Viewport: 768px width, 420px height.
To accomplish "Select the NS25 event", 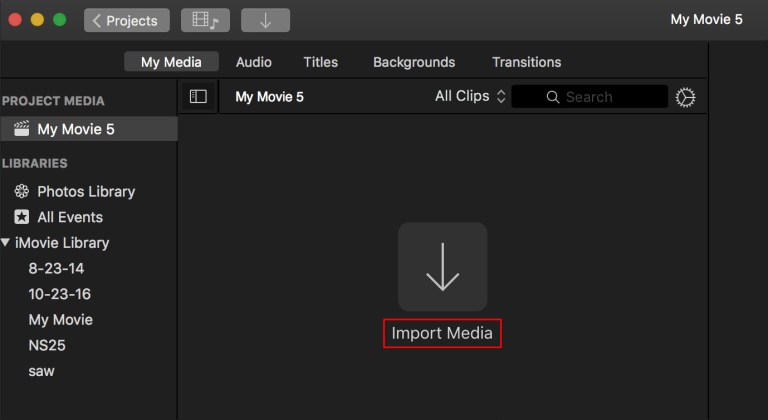I will click(47, 346).
